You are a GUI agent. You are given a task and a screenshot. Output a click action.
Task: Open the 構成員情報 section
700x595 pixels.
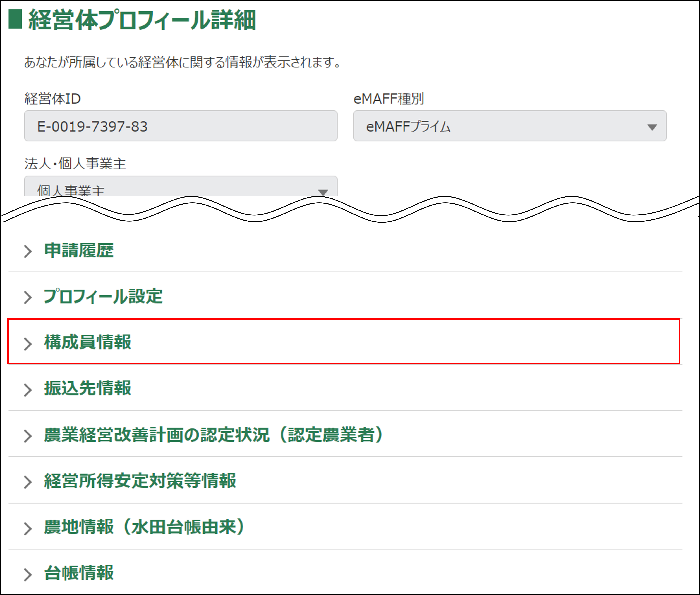coord(88,342)
